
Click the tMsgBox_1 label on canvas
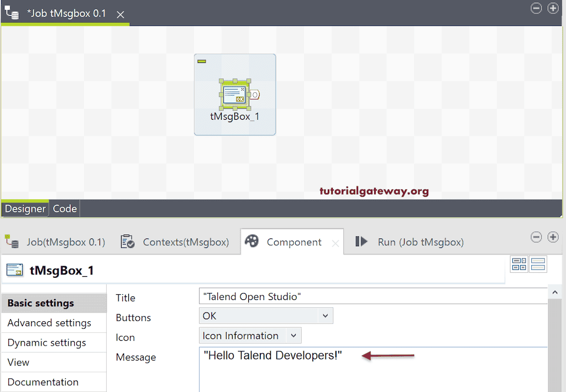(234, 116)
